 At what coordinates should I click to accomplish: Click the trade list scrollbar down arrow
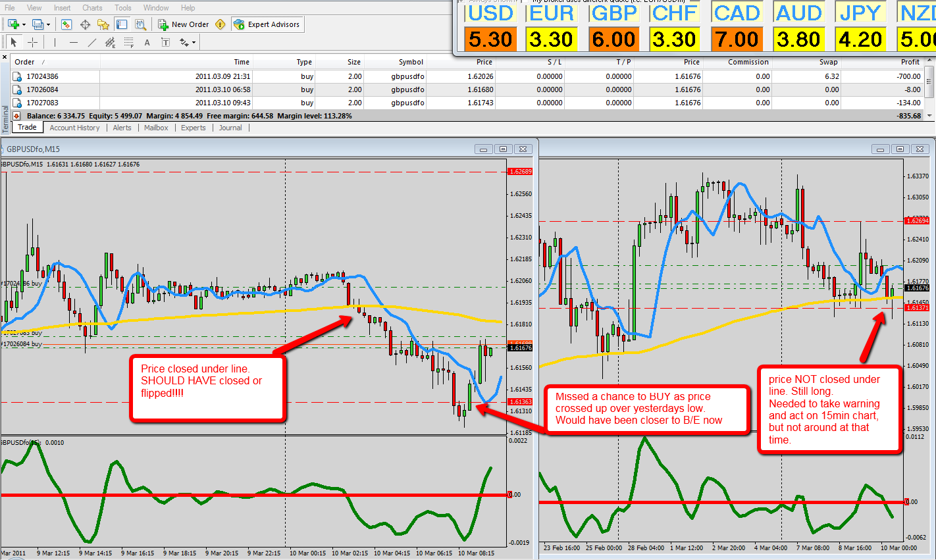[929, 116]
